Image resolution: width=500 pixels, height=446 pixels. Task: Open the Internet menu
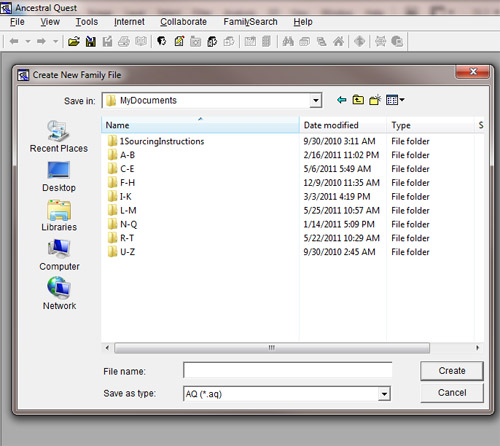tap(129, 22)
